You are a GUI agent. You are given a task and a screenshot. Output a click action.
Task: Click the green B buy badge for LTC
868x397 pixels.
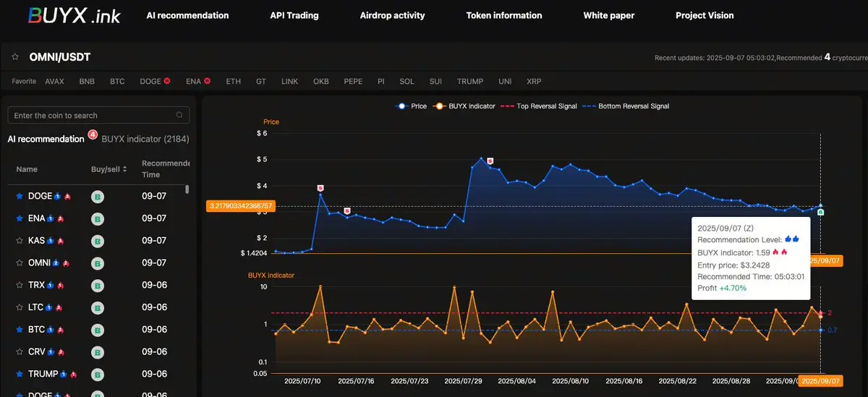pos(97,308)
